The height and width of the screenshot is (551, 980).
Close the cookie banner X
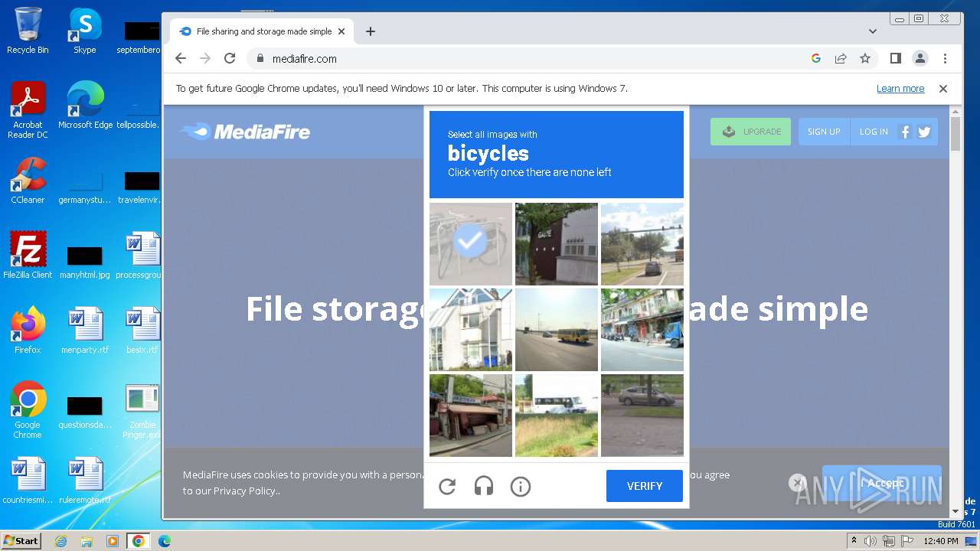click(x=798, y=483)
